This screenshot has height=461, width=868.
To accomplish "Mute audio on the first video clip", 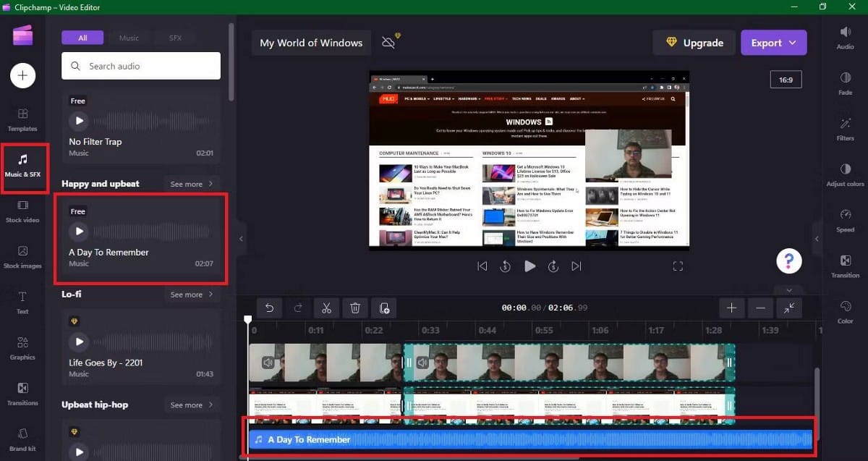I will [266, 362].
